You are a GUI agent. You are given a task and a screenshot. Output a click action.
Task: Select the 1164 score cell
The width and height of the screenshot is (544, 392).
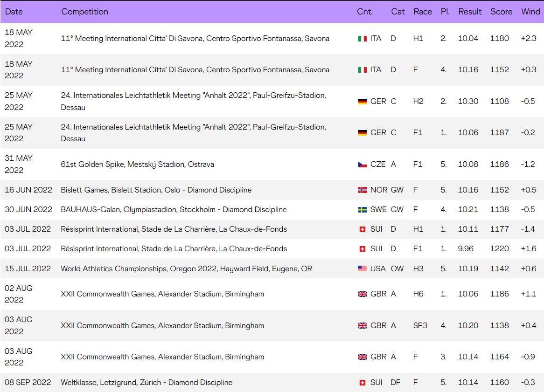click(499, 357)
